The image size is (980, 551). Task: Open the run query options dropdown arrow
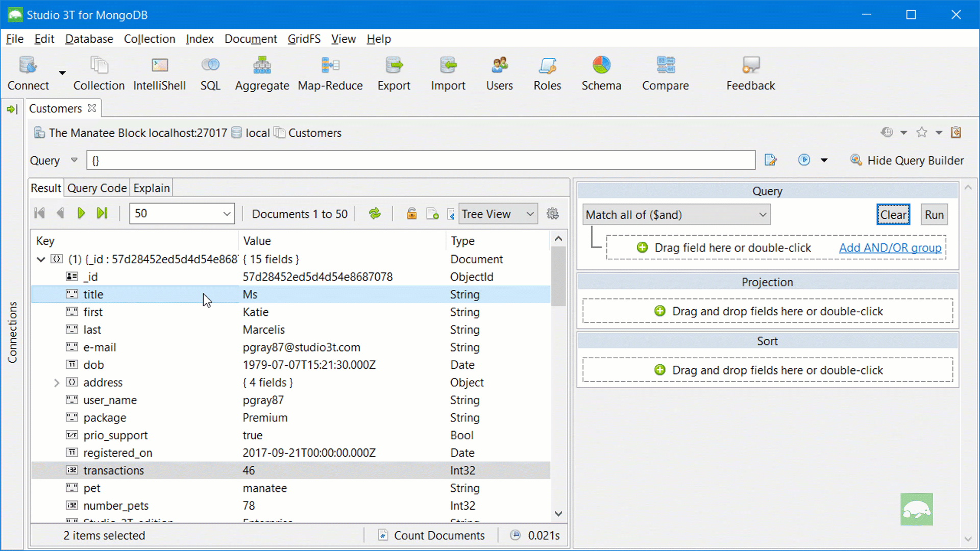pos(824,160)
